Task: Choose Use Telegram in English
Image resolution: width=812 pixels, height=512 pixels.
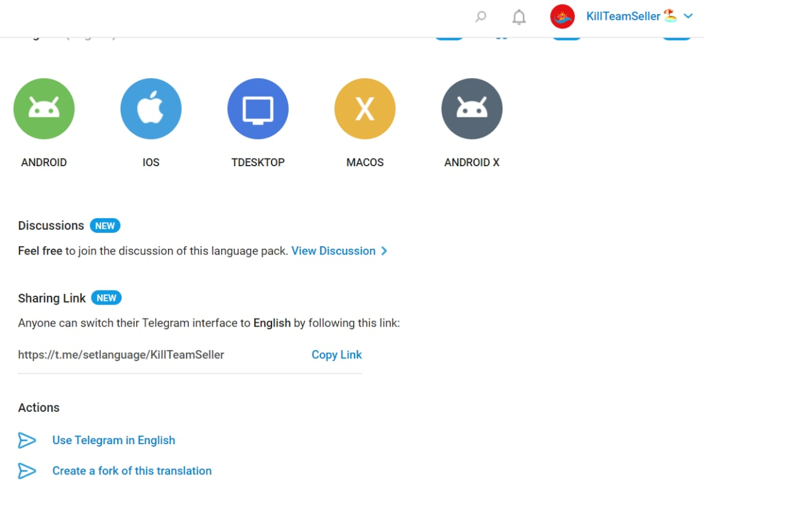Action: (x=114, y=440)
